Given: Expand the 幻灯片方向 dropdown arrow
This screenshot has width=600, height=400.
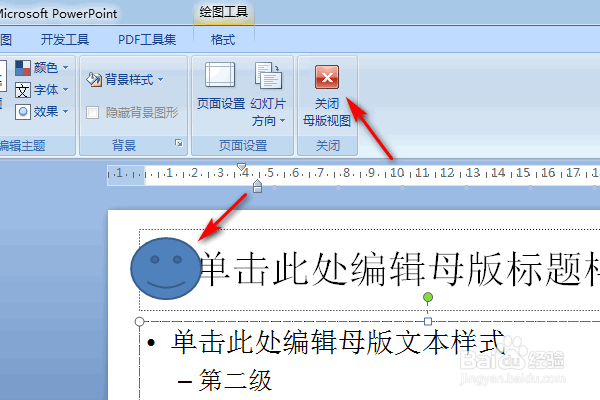Looking at the screenshot, I should click(x=282, y=121).
